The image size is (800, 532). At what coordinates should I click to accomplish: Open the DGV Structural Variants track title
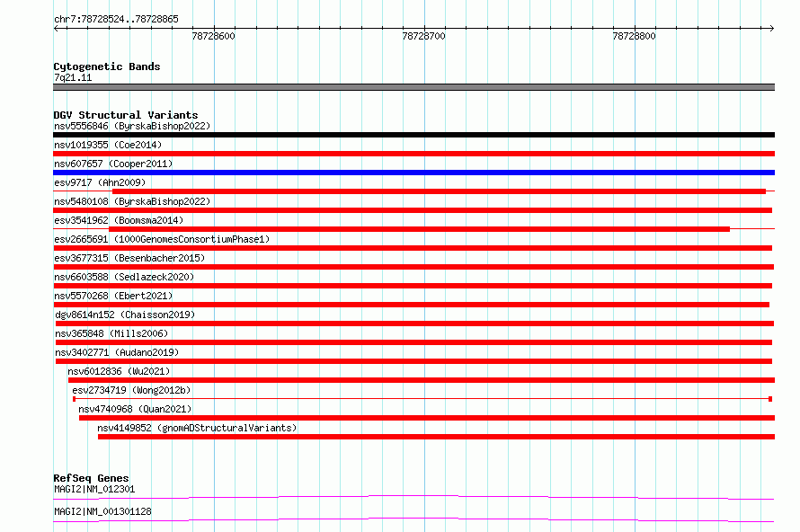click(x=126, y=115)
